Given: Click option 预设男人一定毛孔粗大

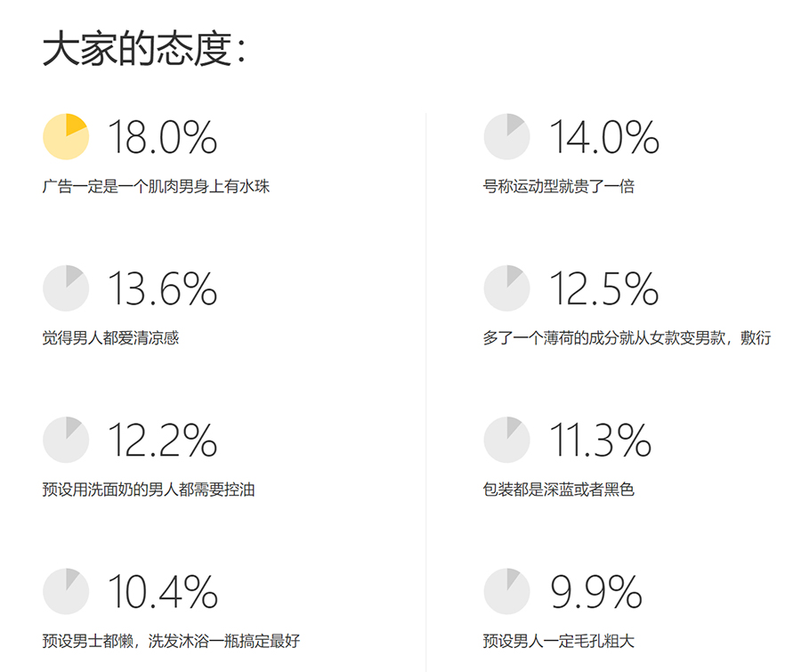Looking at the screenshot, I should (558, 641).
